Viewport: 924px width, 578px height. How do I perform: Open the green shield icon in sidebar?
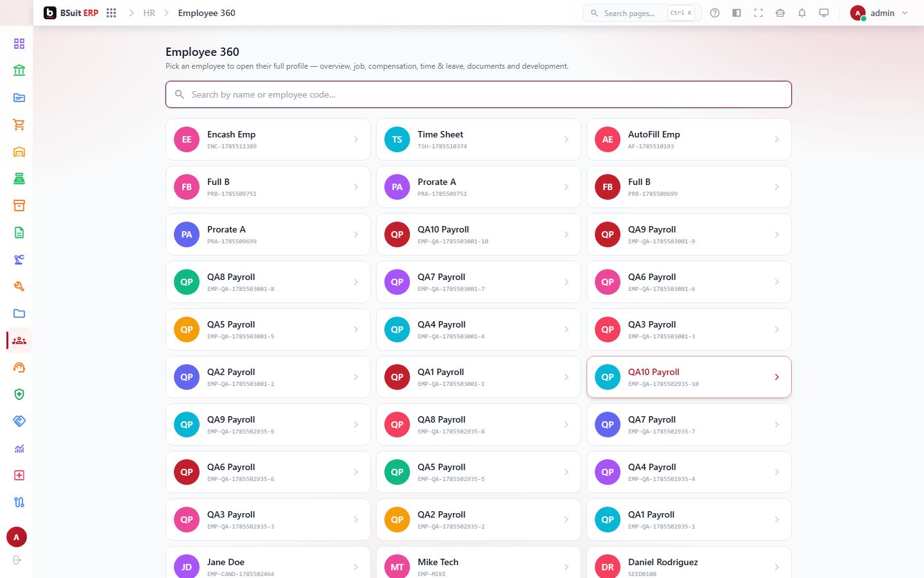tap(19, 394)
